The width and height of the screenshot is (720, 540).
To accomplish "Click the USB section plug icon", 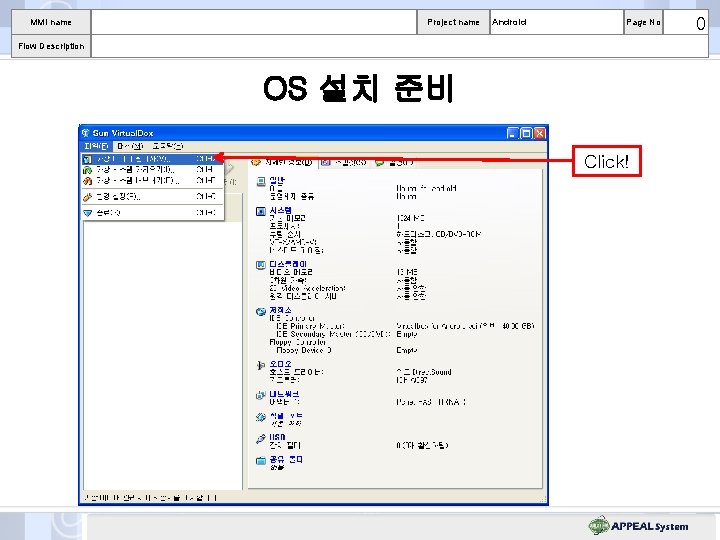I will tap(261, 439).
